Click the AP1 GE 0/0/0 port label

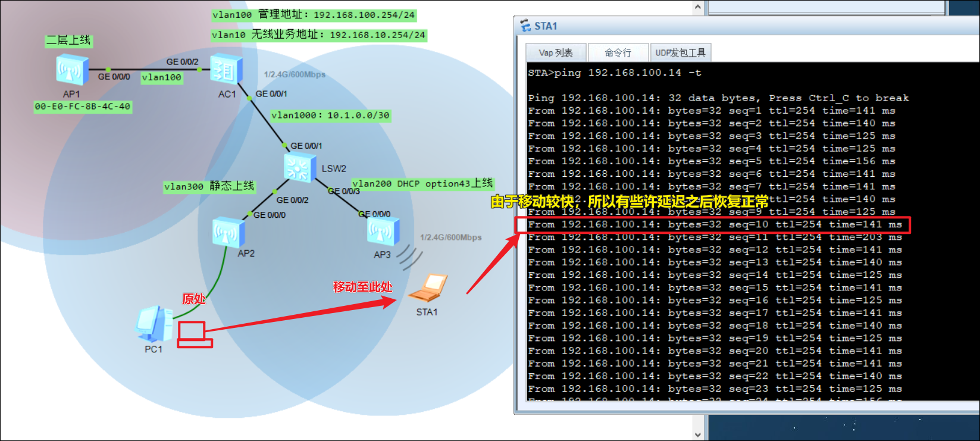(x=114, y=77)
